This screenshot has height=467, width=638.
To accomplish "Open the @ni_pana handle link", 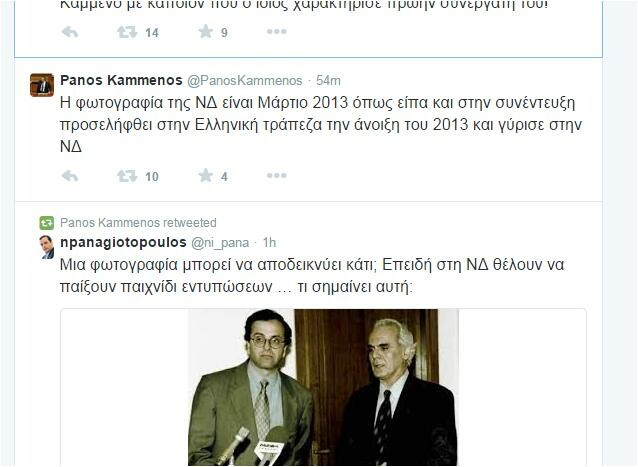I will (220, 243).
